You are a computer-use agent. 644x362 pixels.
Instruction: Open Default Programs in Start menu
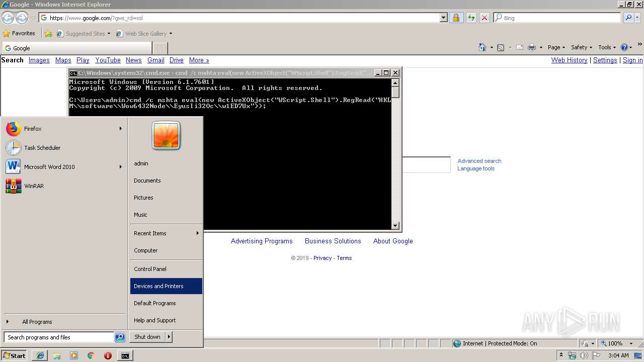(166, 303)
